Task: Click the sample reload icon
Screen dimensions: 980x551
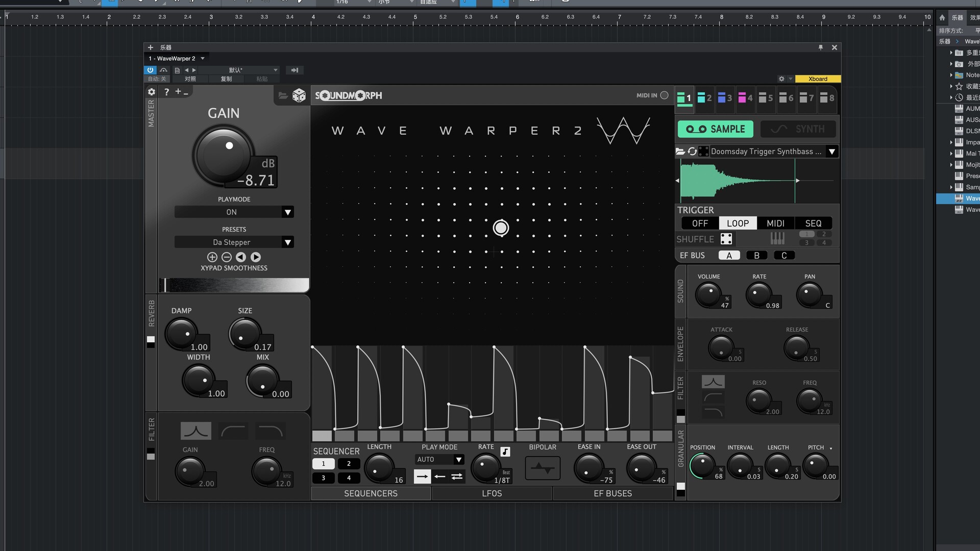Action: pyautogui.click(x=692, y=152)
